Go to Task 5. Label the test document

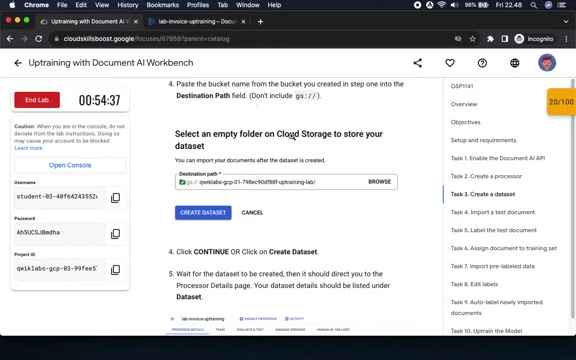pos(494,230)
